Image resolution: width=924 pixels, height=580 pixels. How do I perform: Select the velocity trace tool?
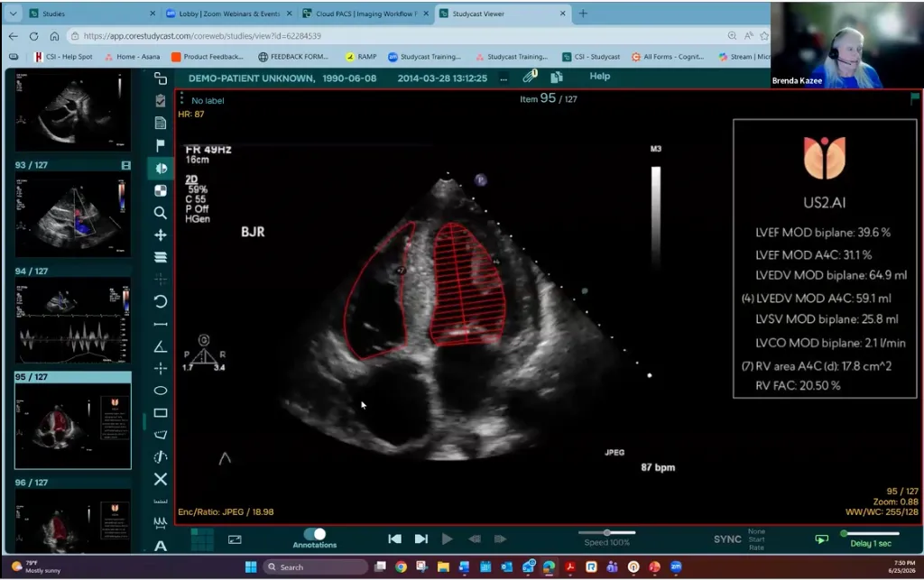pyautogui.click(x=161, y=457)
